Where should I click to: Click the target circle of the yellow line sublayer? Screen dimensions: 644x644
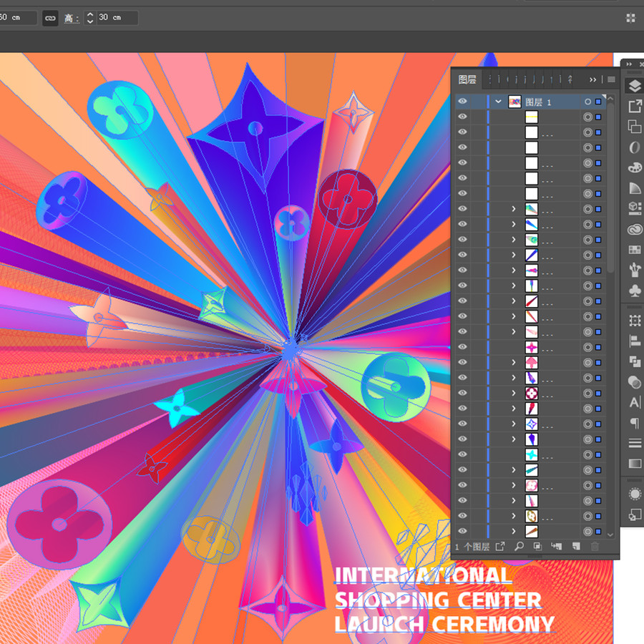pos(587,117)
